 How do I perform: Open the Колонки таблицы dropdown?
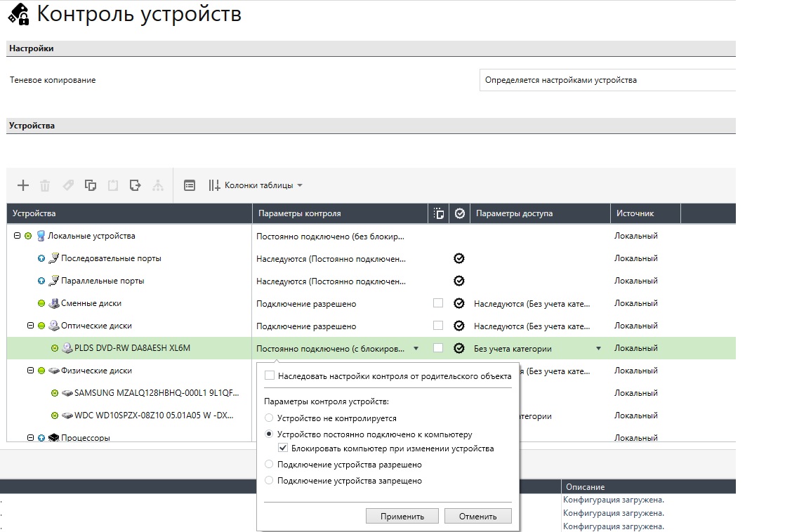[x=256, y=185]
